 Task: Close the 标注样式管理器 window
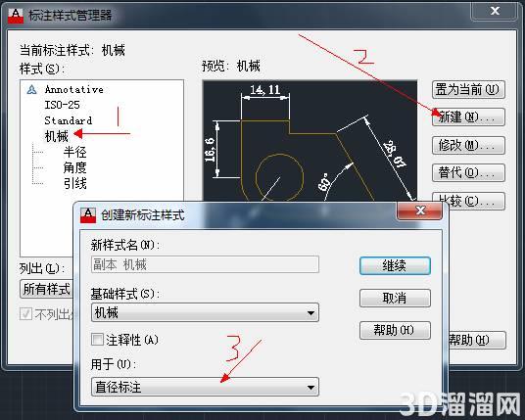[495, 11]
